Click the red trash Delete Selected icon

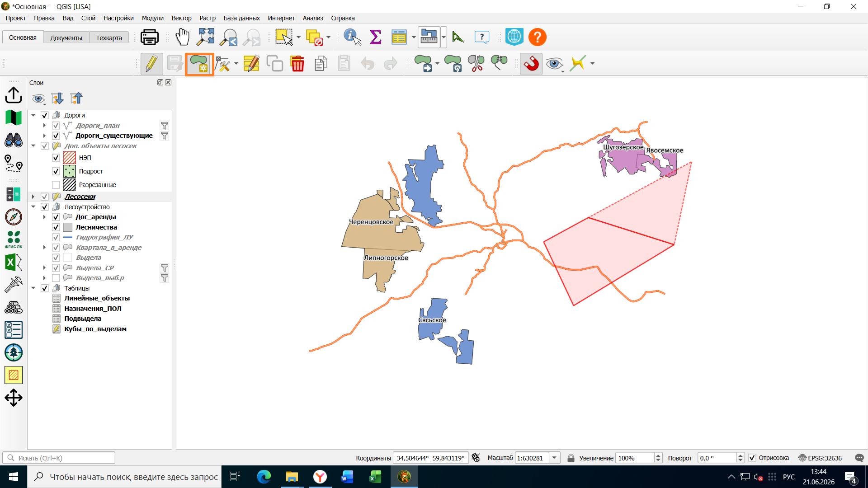pos(297,64)
